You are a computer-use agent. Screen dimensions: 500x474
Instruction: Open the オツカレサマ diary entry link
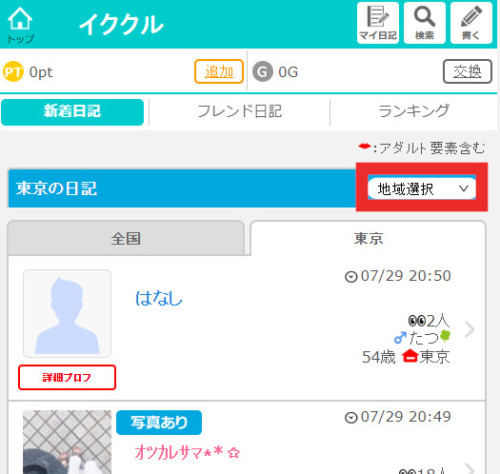point(187,452)
